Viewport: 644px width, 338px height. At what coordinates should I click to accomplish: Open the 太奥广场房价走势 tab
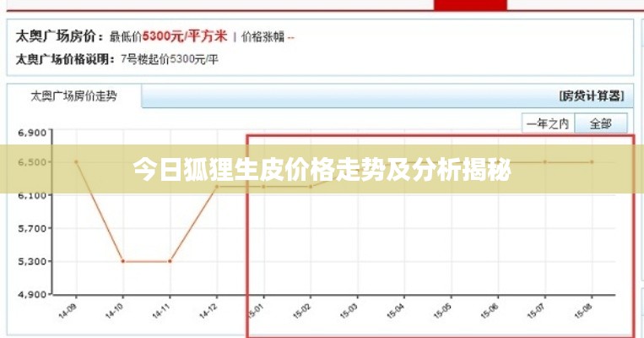tap(73, 96)
